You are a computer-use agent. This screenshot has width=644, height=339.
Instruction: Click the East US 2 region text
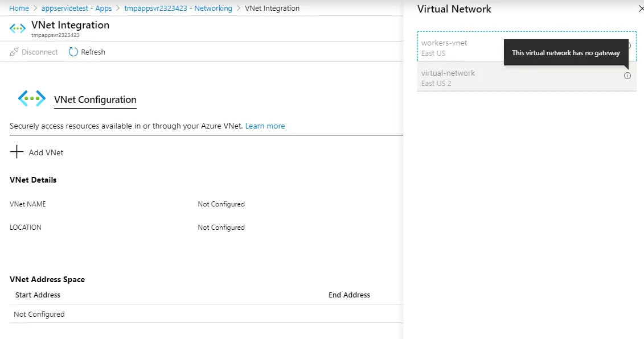436,83
